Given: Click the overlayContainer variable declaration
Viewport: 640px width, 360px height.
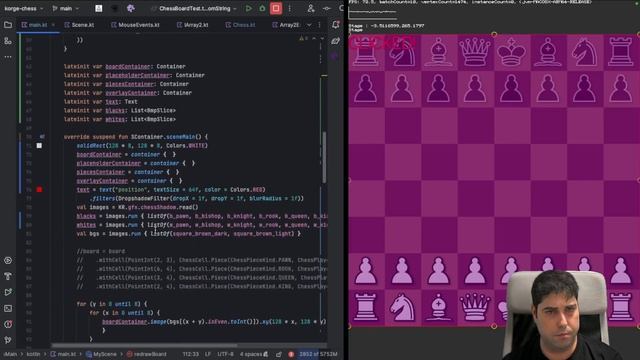Looking at the screenshot, I should click(x=131, y=93).
